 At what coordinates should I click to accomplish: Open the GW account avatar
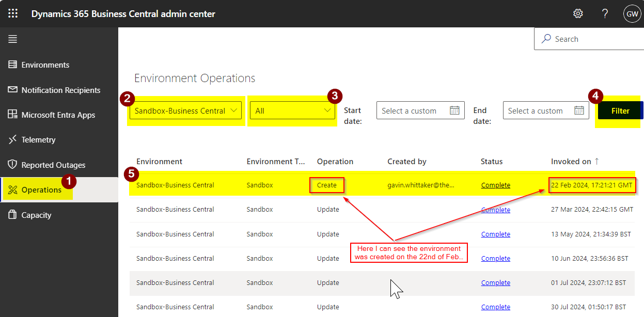point(632,13)
